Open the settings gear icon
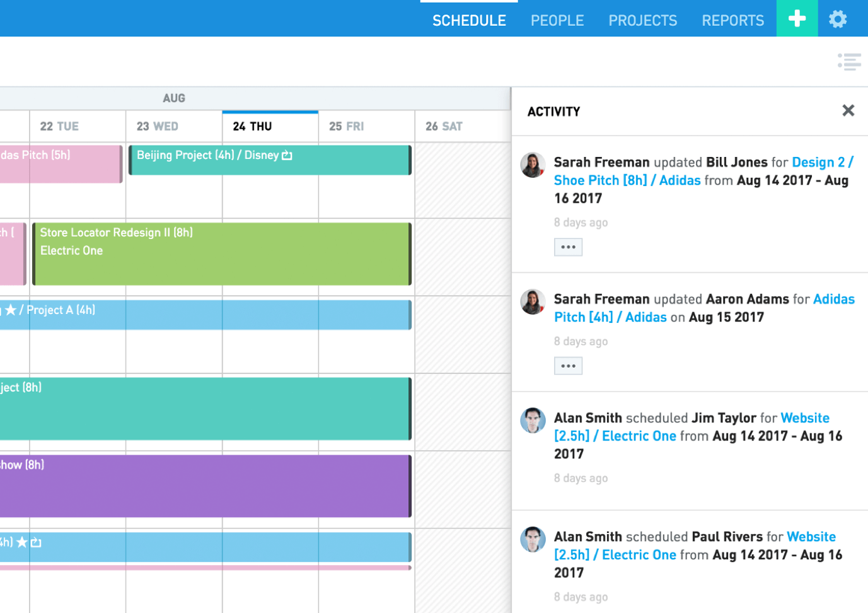The image size is (868, 613). (838, 19)
